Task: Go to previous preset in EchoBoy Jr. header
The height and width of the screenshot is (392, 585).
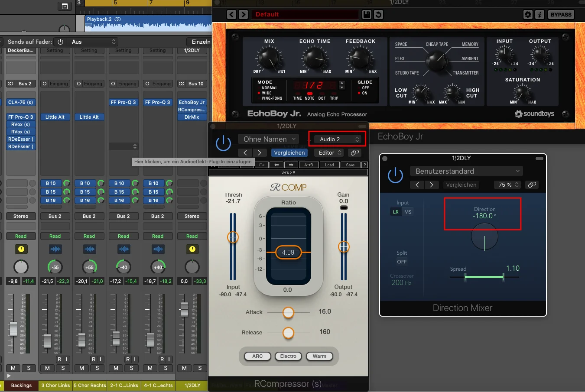Action: pyautogui.click(x=232, y=15)
